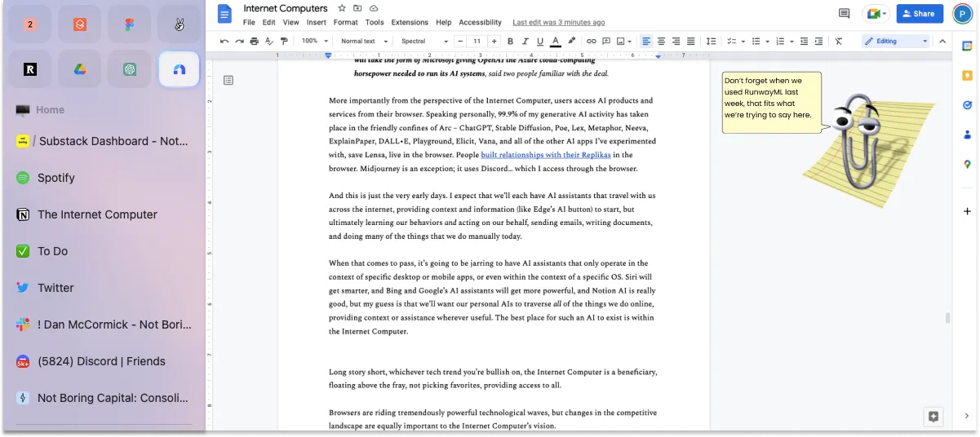Open the Editing mode dropdown
The width and height of the screenshot is (980, 437).
click(x=896, y=41)
